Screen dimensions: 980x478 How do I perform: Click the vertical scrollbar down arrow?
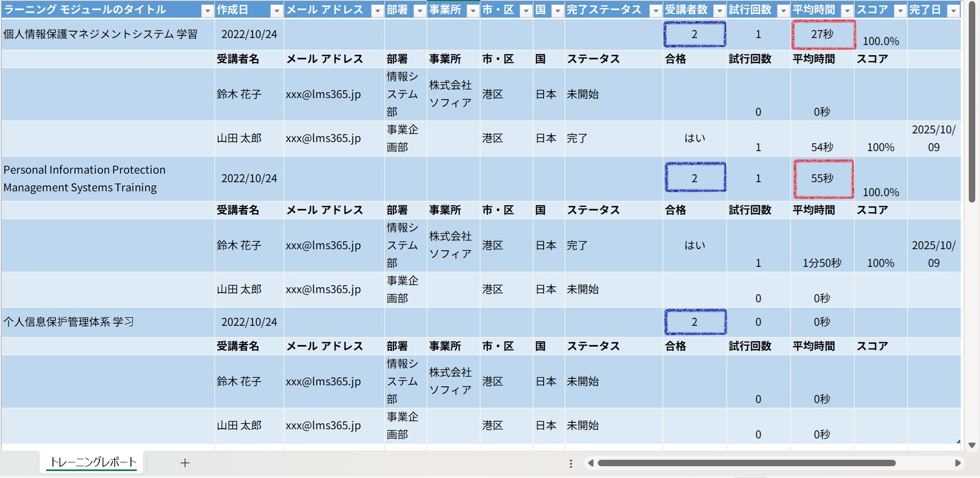[972, 445]
